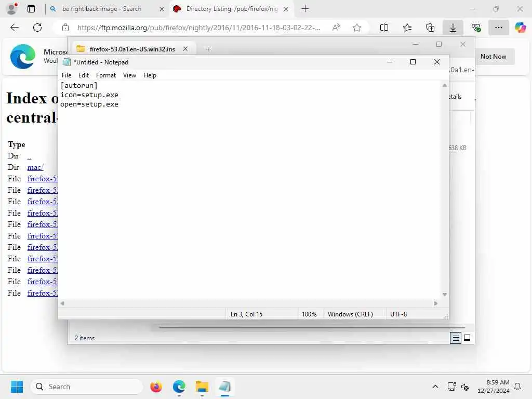The width and height of the screenshot is (532, 399).
Task: Open the Notepad Edit menu
Action: 84,75
